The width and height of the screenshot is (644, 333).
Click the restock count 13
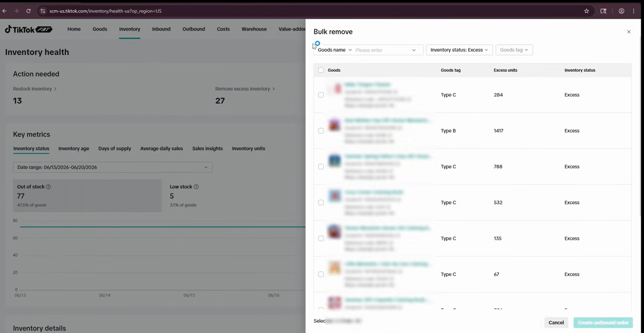[x=17, y=100]
